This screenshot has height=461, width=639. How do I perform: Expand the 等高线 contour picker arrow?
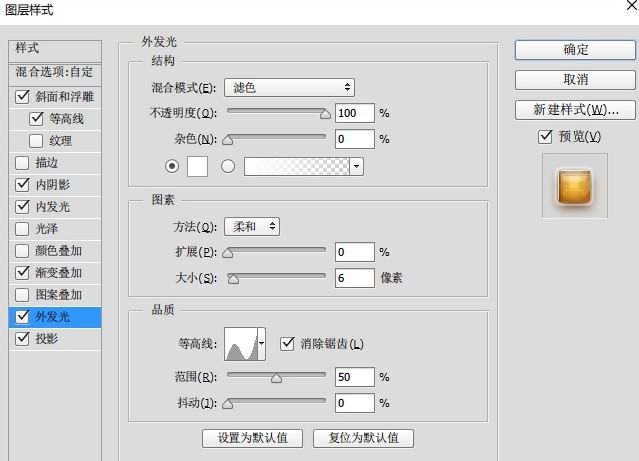click(x=262, y=344)
